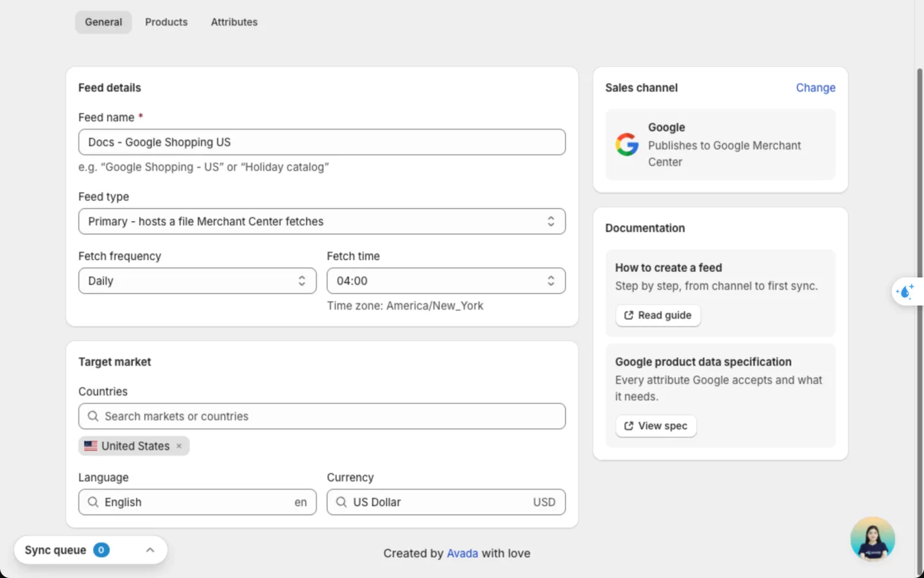Switch to the General tab
924x578 pixels.
click(103, 22)
